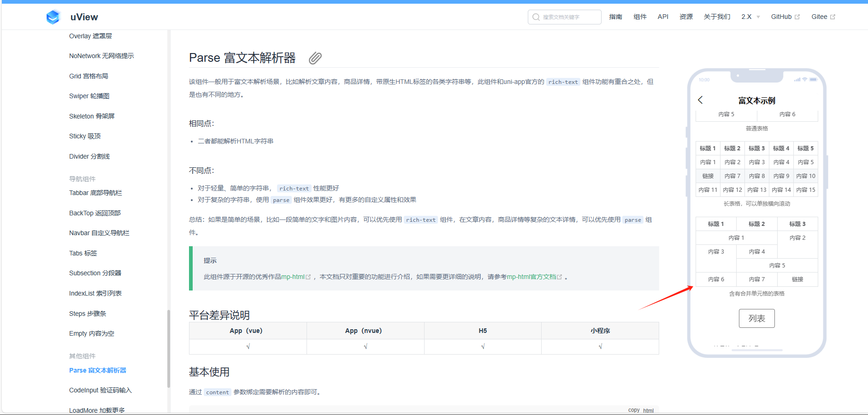Click the mp-html官方文档 link
Screen dimensions: 868x415
click(531, 277)
